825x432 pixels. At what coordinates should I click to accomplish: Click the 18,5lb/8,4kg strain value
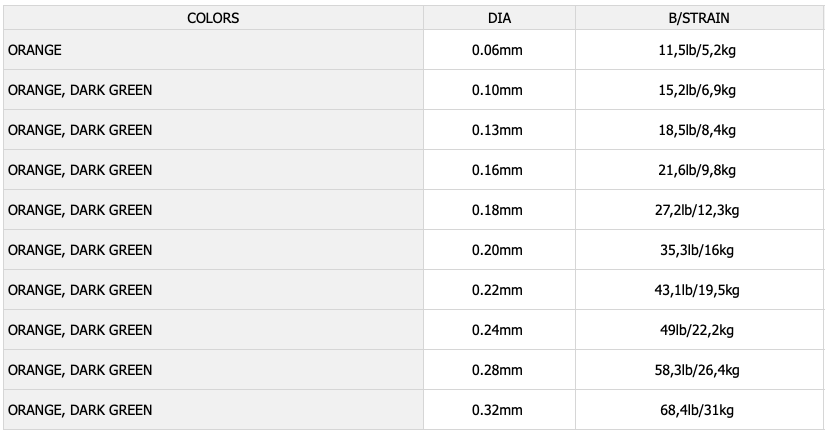(697, 130)
